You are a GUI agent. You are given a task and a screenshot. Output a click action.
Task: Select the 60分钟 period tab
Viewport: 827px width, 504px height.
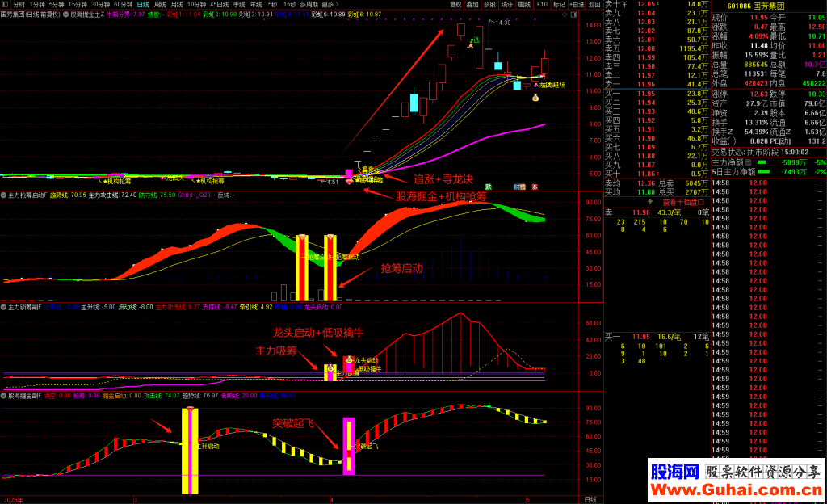click(x=124, y=4)
